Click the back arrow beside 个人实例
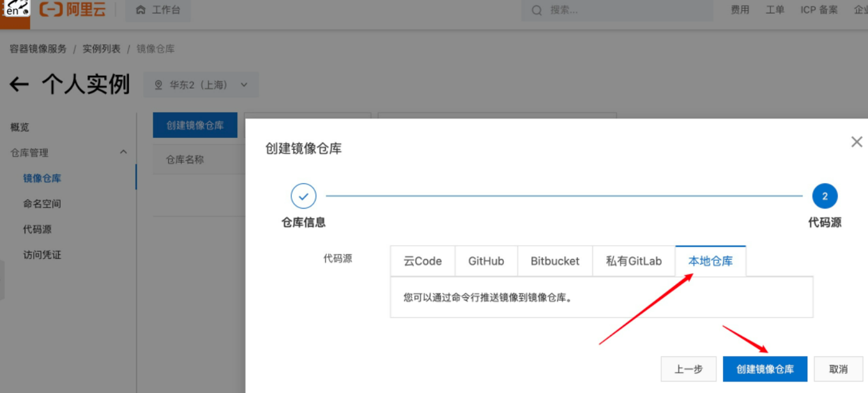This screenshot has width=868, height=393. (x=19, y=85)
